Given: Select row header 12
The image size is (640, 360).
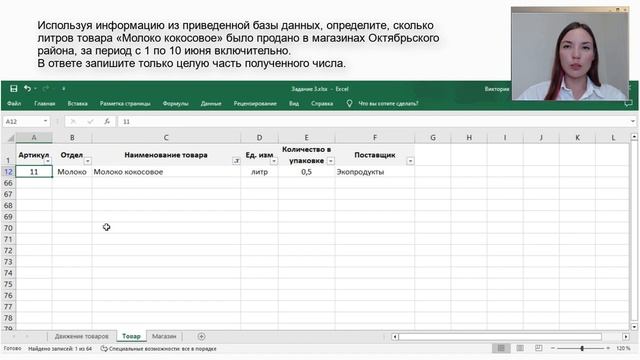Looking at the screenshot, I should [8, 172].
